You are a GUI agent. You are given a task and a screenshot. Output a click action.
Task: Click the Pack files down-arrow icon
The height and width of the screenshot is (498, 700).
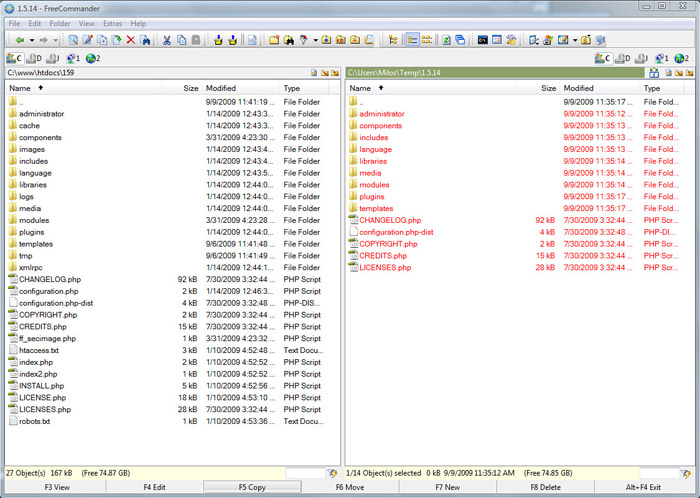coord(218,40)
